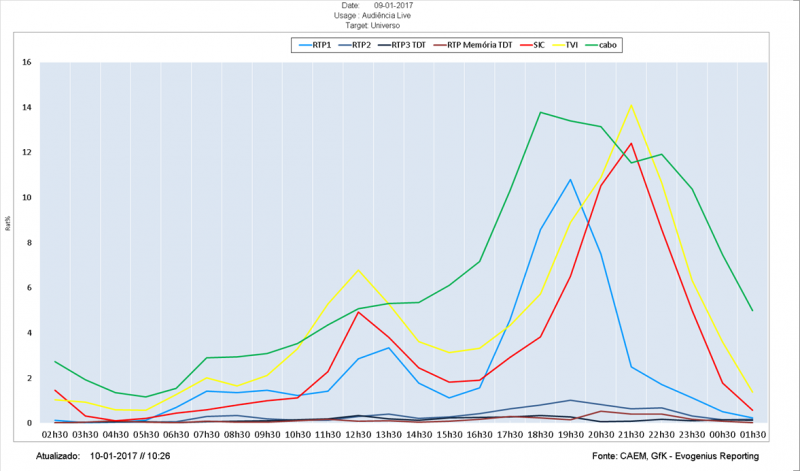The width and height of the screenshot is (800, 471).
Task: Click the 0 label on the Y axis
Action: coord(29,423)
